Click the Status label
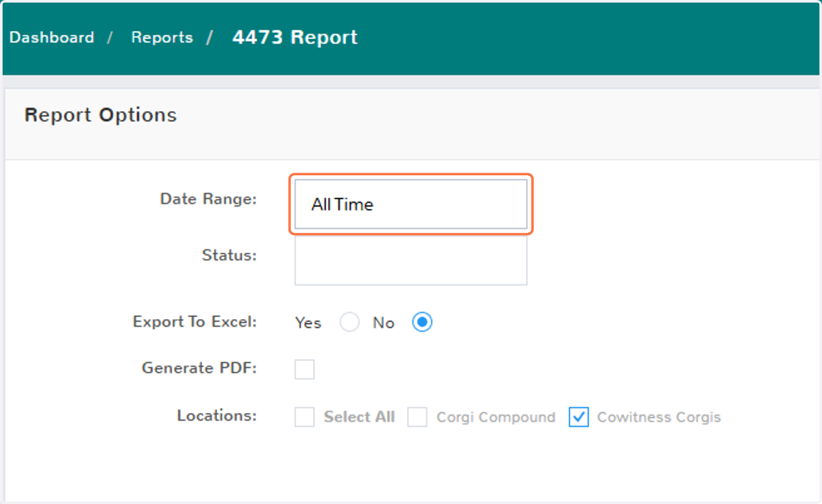This screenshot has height=504, width=822. point(229,255)
